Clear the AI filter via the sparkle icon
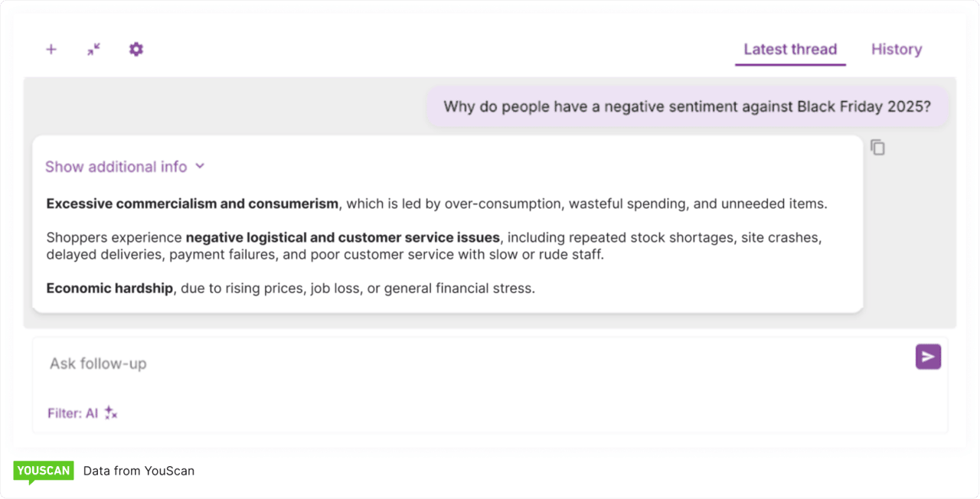The height and width of the screenshot is (499, 980). coord(109,413)
